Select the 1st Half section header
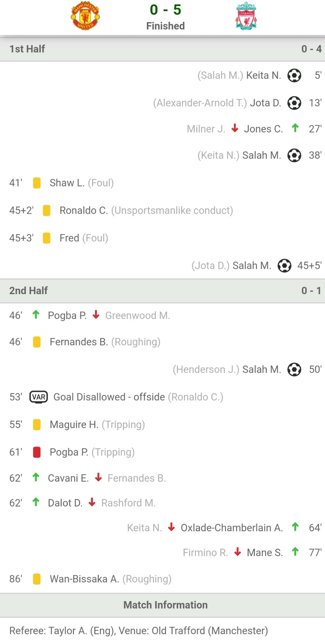 pyautogui.click(x=162, y=49)
